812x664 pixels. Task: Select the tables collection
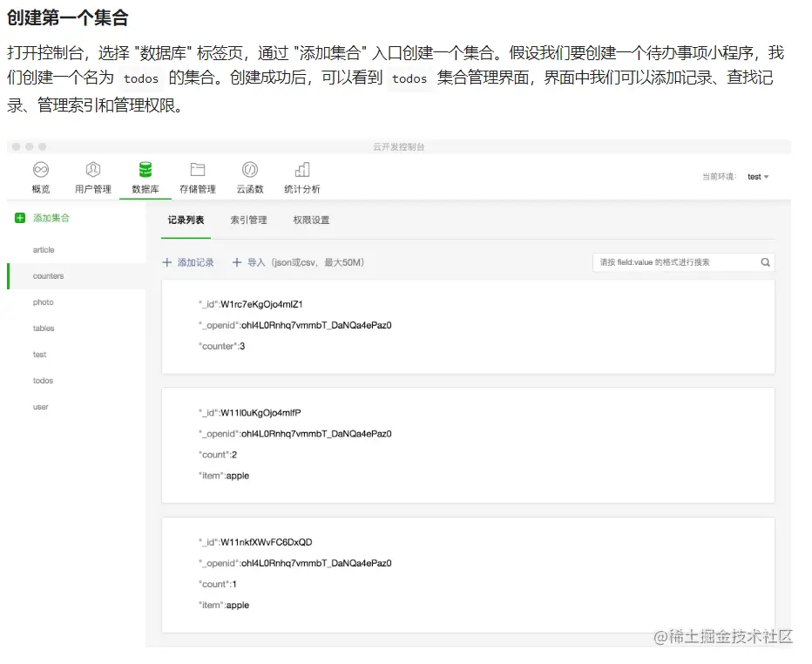(x=44, y=329)
